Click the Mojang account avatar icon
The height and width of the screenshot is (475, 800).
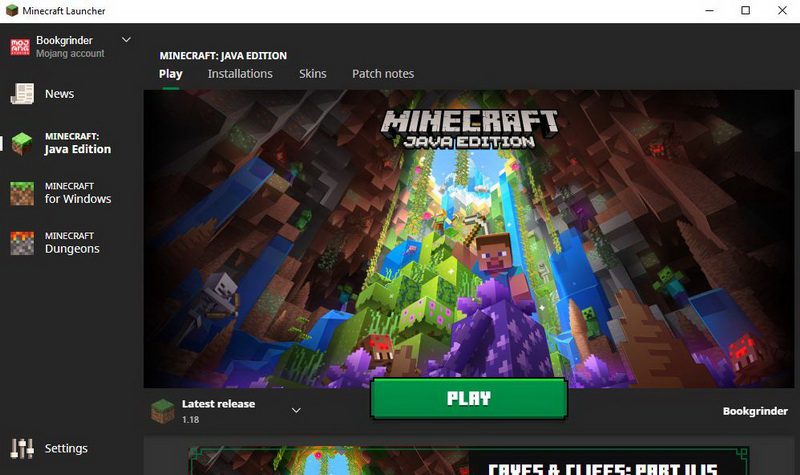click(20, 46)
